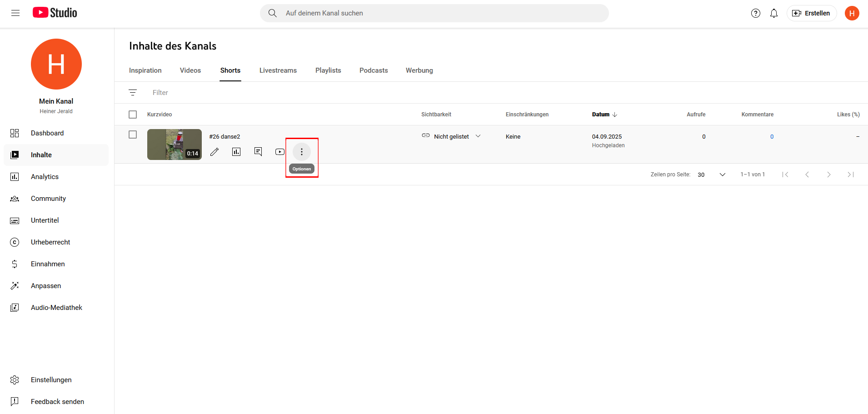The image size is (868, 414).
Task: Expand the Nicht gelistet visibility dropdown
Action: coord(478,136)
